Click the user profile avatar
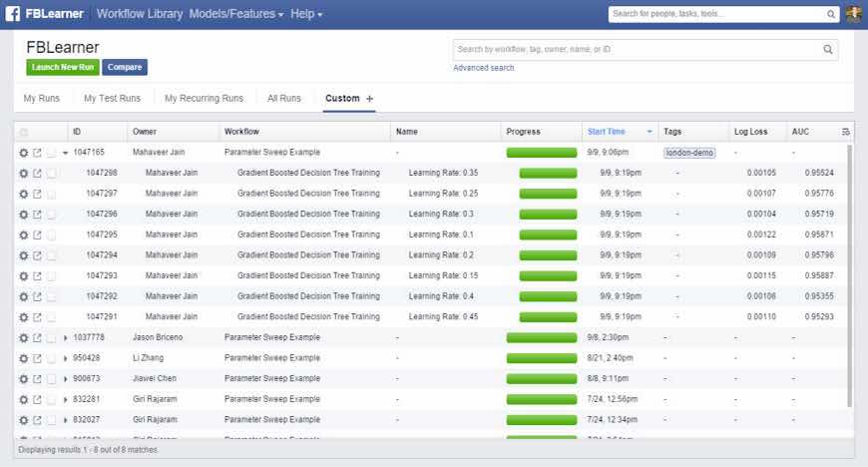868x467 pixels. click(x=854, y=14)
